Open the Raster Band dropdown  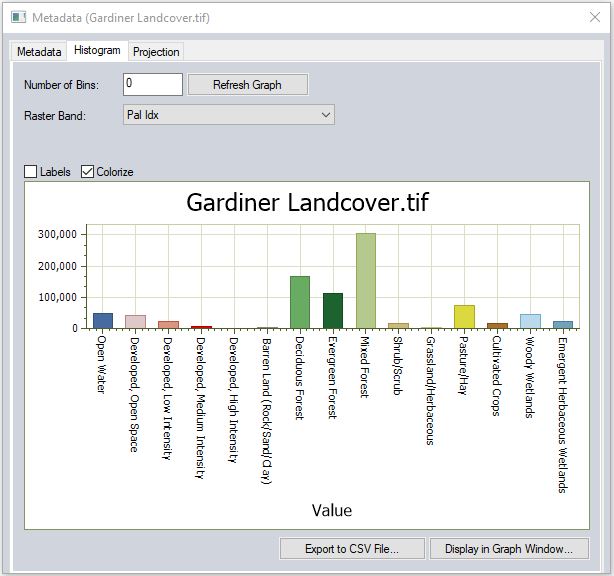(228, 115)
